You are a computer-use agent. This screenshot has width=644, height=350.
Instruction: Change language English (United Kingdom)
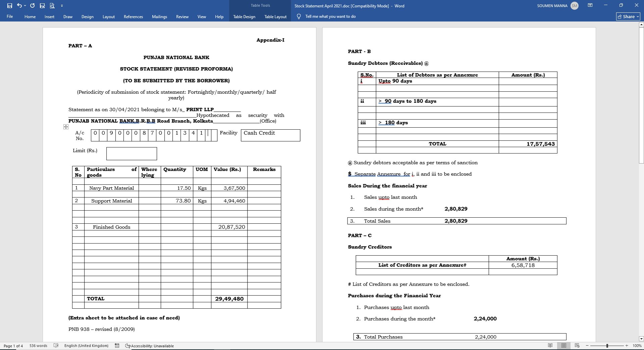(x=86, y=346)
